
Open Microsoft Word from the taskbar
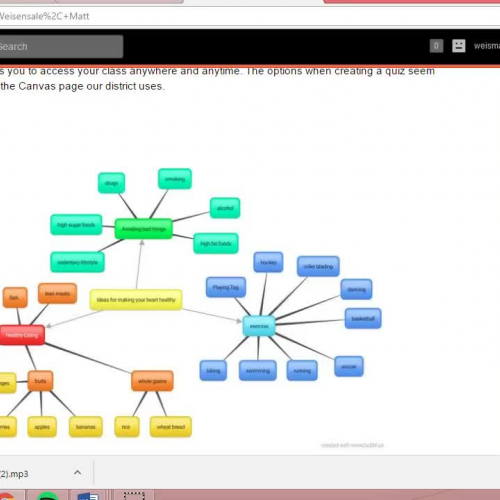(88, 496)
